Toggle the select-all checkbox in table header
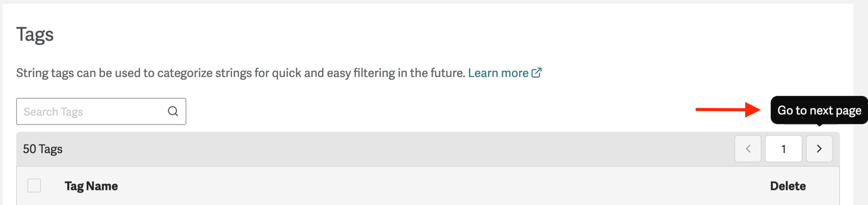This screenshot has height=205, width=868. coord(34,185)
